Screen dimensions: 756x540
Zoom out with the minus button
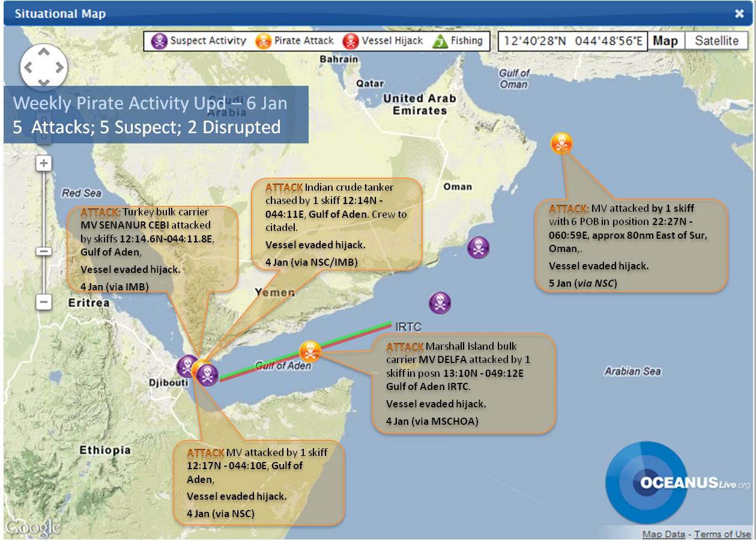(44, 302)
